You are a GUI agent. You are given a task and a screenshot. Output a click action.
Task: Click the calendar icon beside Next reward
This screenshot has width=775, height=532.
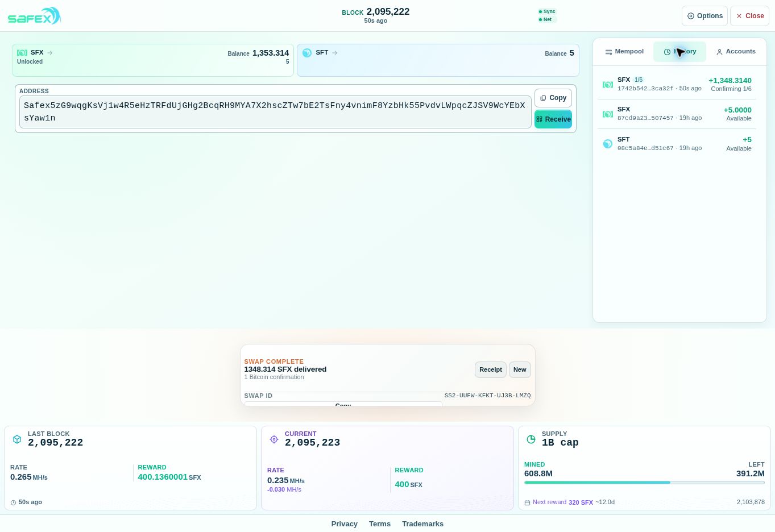pyautogui.click(x=527, y=502)
